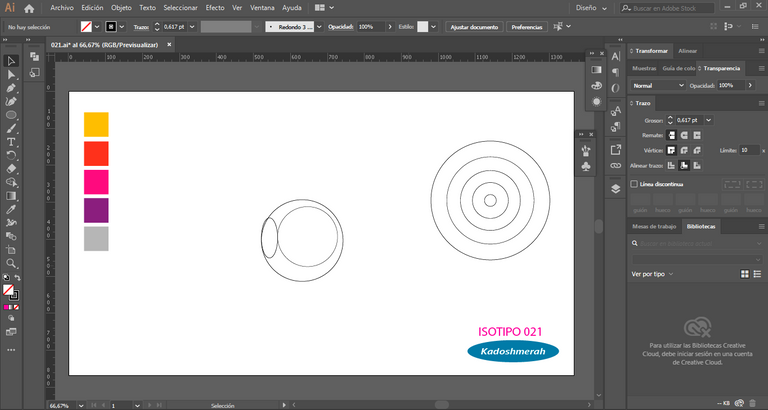Choose bevel join in Vértice
Viewport: 768px width, 410px height.
[697, 150]
